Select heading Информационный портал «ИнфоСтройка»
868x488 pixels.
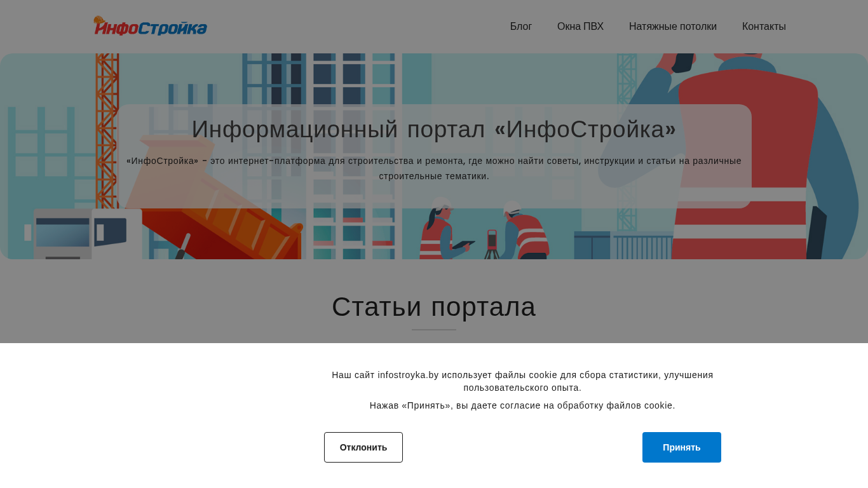434,130
